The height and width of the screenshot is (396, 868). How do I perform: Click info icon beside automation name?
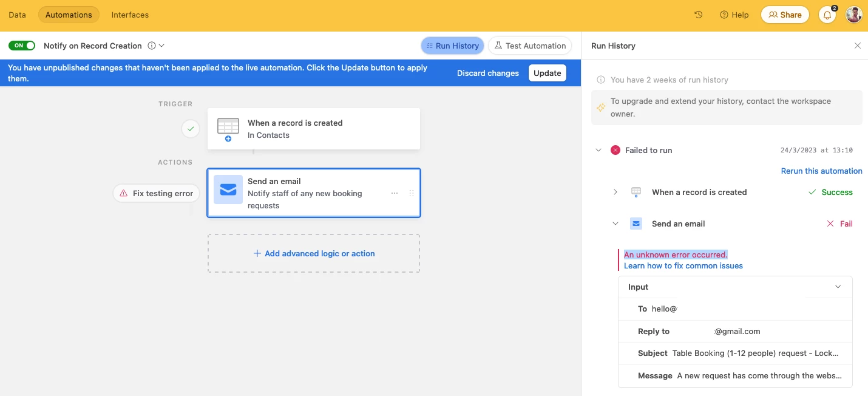coord(152,46)
